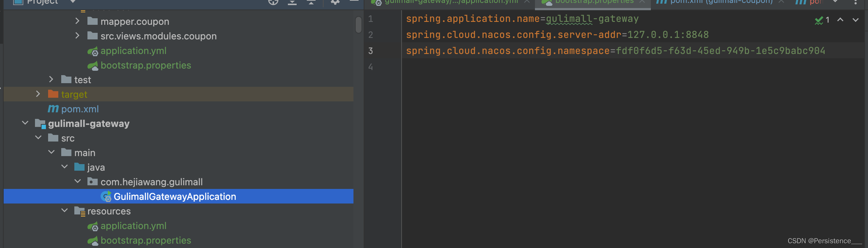Collapse the main folder
The height and width of the screenshot is (248, 868).
click(51, 152)
